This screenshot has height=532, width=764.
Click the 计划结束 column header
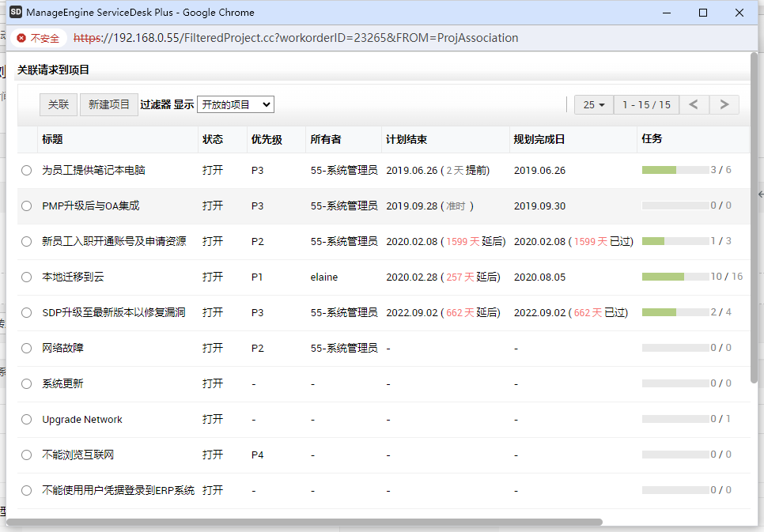click(x=407, y=139)
